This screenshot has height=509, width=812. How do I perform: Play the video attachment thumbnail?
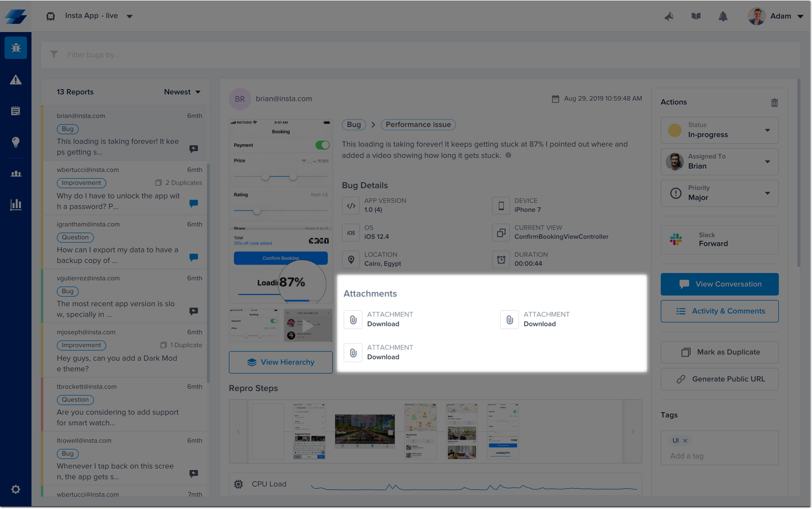tap(308, 326)
